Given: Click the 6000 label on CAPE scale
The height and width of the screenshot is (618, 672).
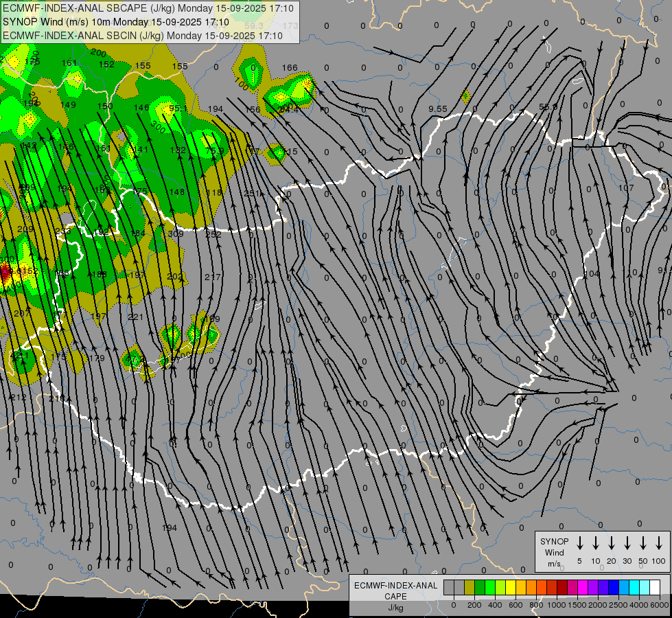Looking at the screenshot, I should 660,605.
